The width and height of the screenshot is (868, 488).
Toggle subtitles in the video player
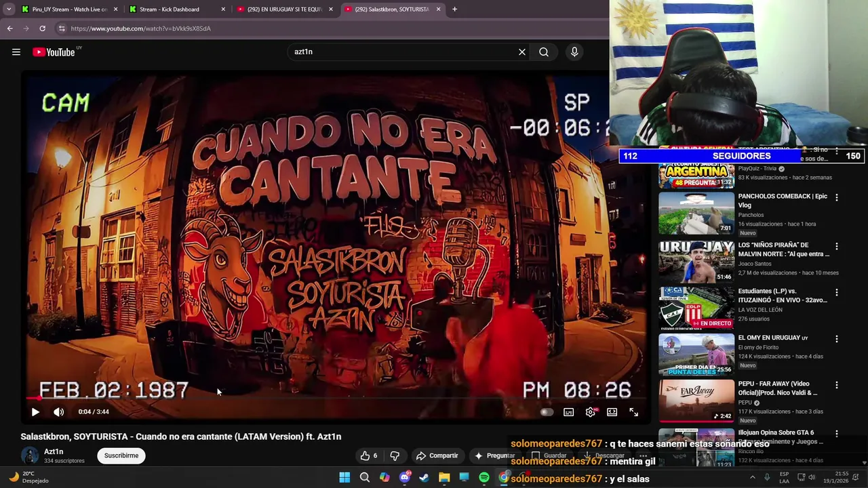(569, 411)
